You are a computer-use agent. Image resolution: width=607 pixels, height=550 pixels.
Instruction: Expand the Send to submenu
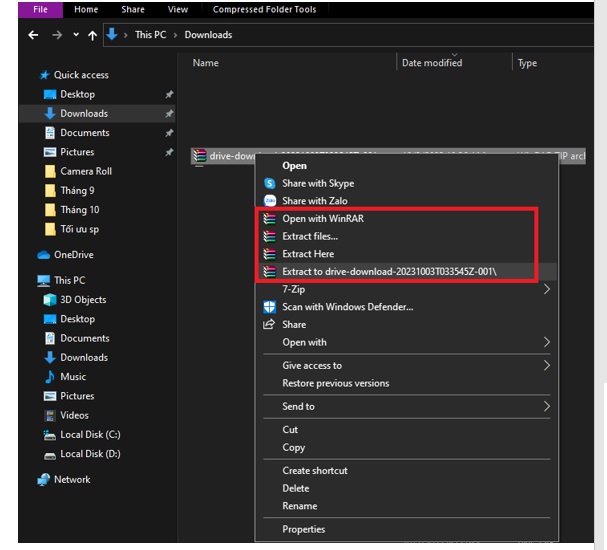[x=547, y=407]
